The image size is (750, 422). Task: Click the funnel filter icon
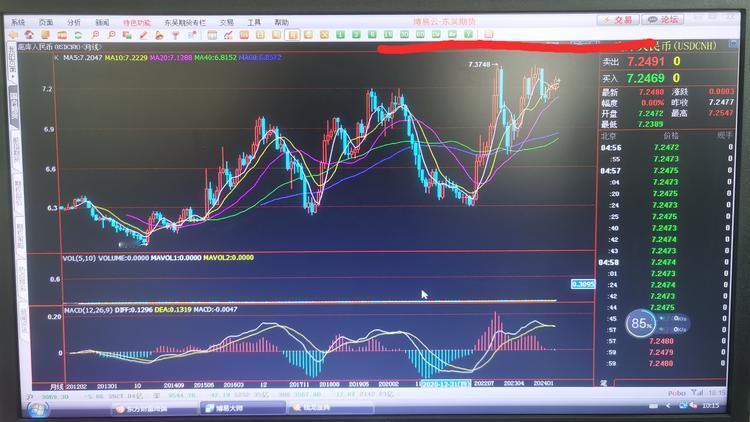176,35
